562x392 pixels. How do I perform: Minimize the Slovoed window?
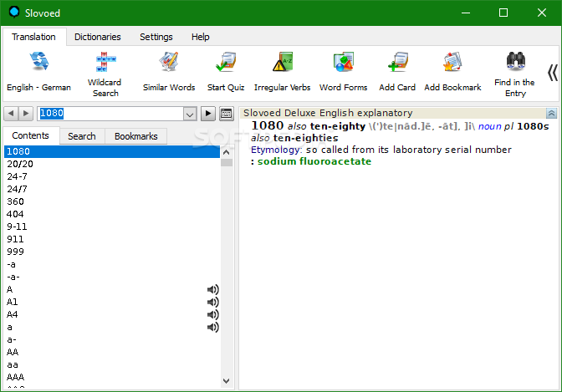[466, 13]
